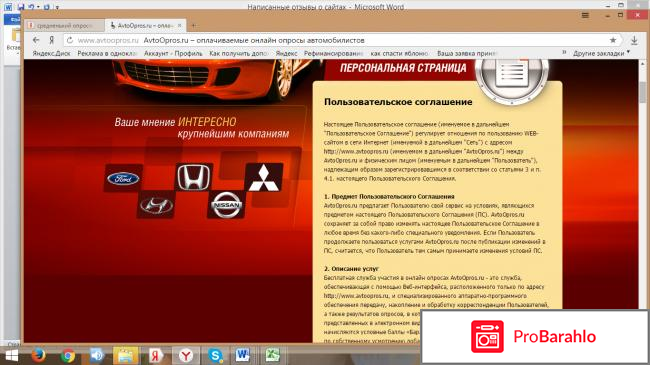Open Excel from the taskbar
The width and height of the screenshot is (650, 365).
click(x=272, y=355)
